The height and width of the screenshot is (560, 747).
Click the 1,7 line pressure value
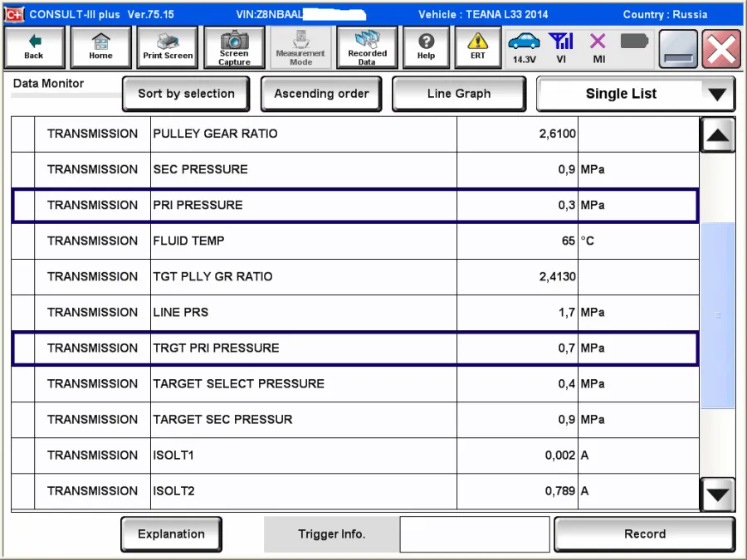click(567, 313)
